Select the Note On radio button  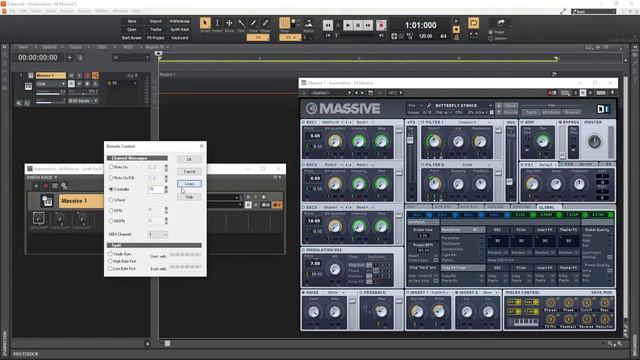coord(111,167)
